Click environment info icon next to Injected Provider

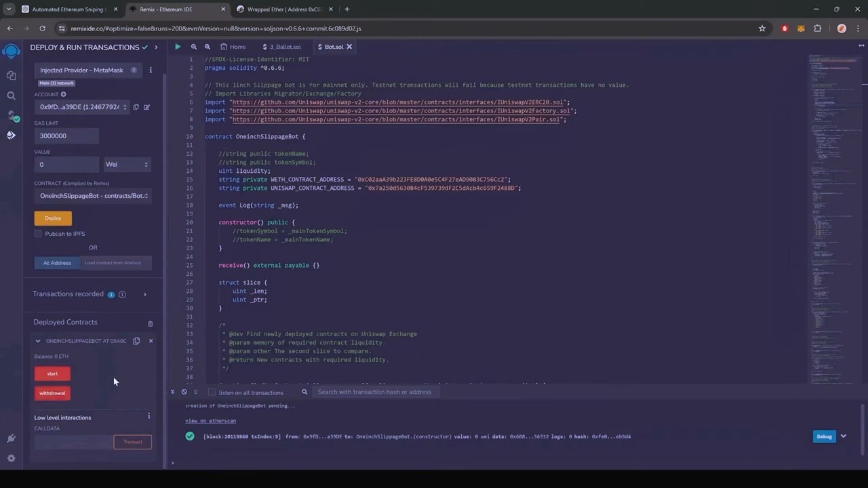point(151,70)
